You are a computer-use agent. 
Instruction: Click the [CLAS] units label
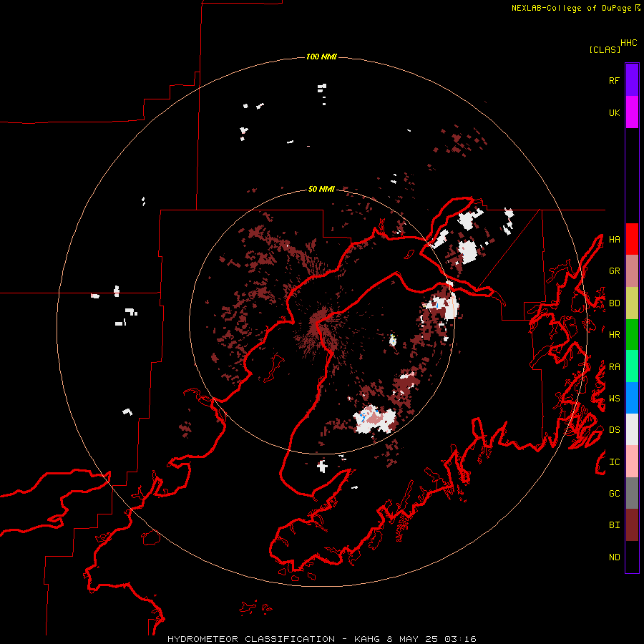pos(605,49)
